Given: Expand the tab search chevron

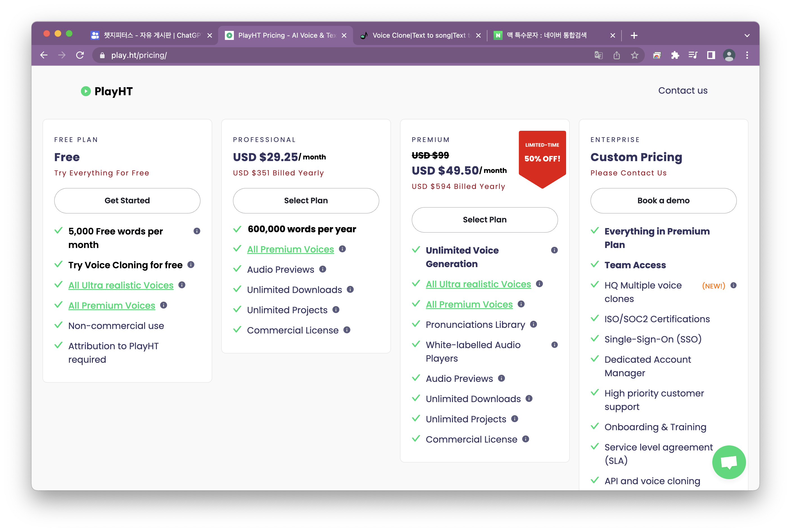Looking at the screenshot, I should [747, 35].
